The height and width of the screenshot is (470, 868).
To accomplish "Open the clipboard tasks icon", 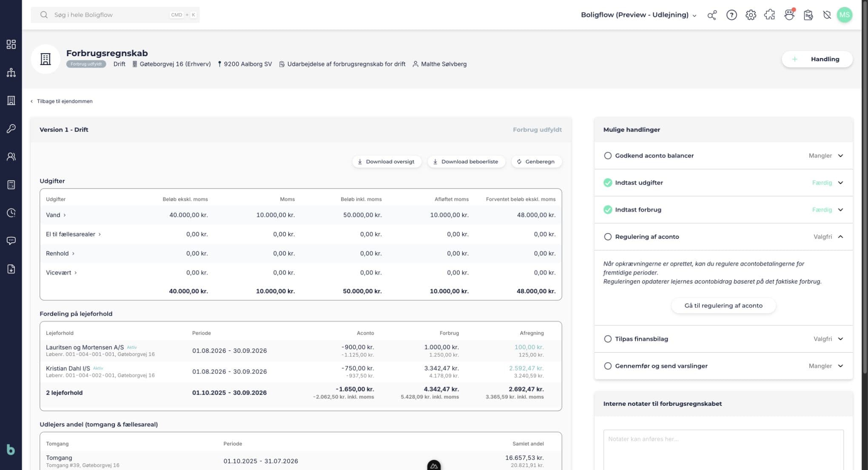I will pos(808,15).
